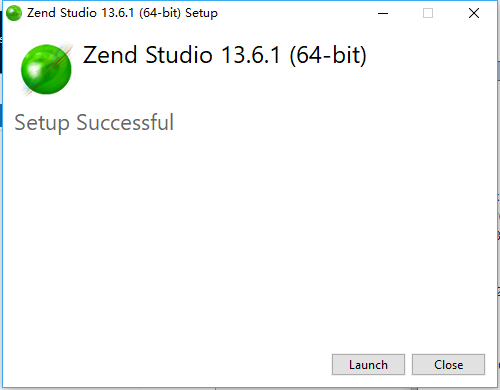Image resolution: width=500 pixels, height=390 pixels.
Task: Click the small Zend icon in title bar
Action: tap(14, 13)
